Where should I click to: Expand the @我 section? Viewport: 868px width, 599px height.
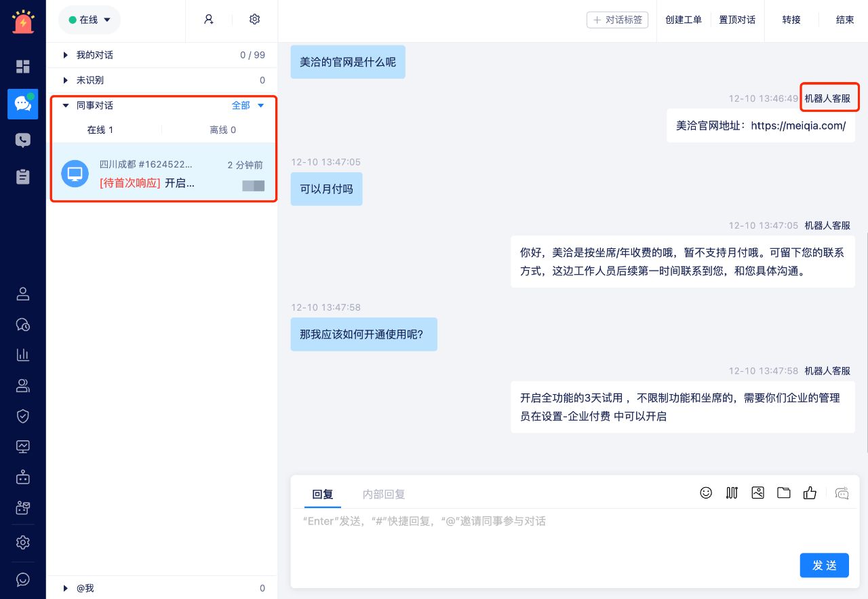(x=163, y=588)
